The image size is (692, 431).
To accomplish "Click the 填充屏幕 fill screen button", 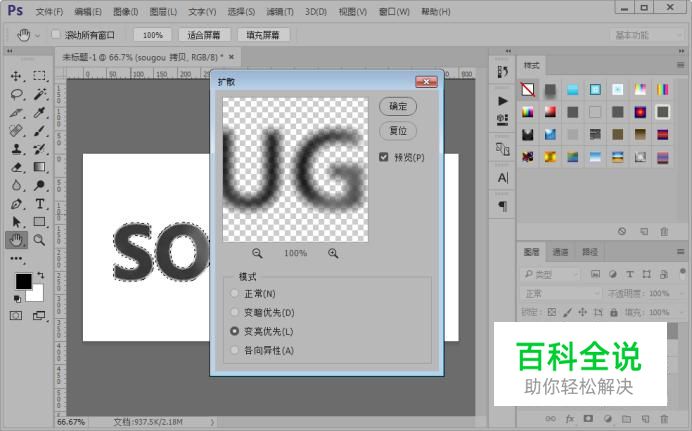I will tap(263, 35).
